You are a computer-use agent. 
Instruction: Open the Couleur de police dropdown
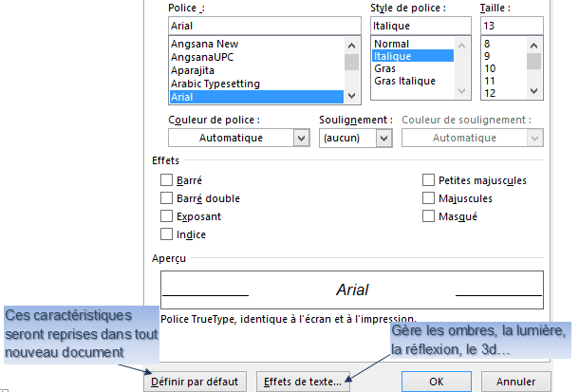tap(239, 138)
